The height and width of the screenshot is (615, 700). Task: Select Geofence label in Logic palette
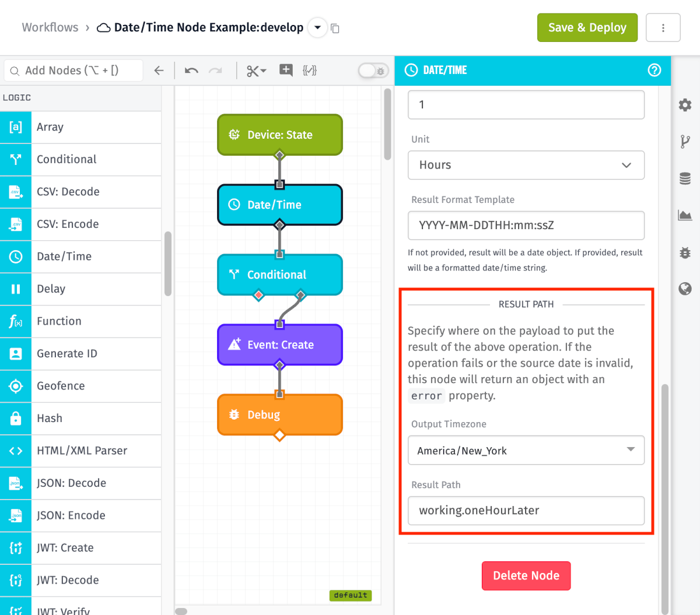[61, 386]
